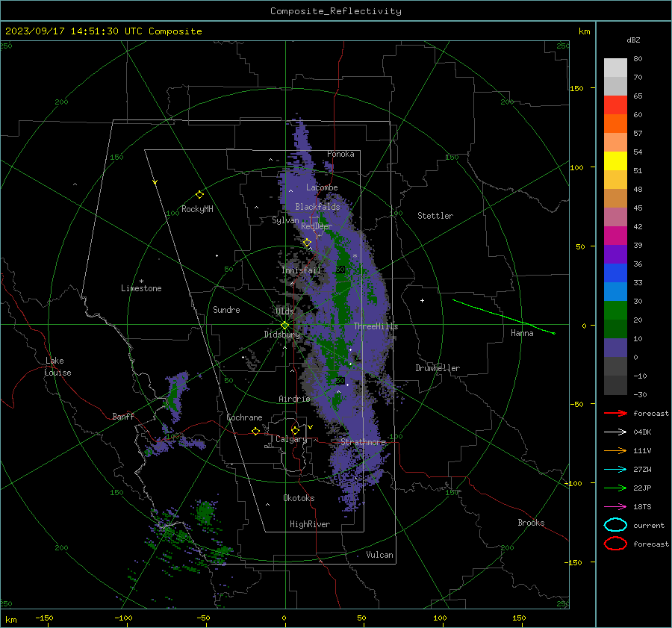Screen dimensions: 672x628
Task: Click the 150 km mark on right axis
Action: pyautogui.click(x=577, y=88)
